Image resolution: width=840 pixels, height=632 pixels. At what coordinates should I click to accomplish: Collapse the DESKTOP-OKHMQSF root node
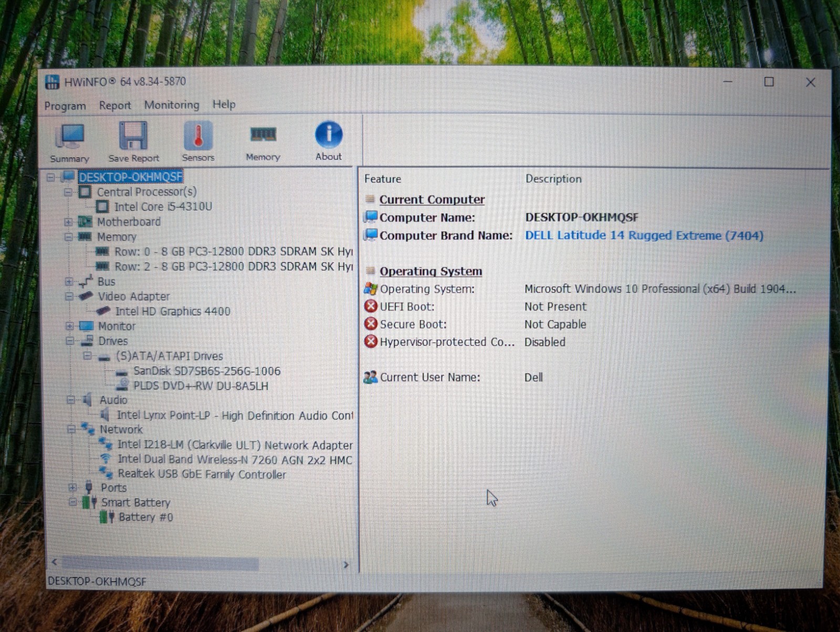(x=51, y=177)
